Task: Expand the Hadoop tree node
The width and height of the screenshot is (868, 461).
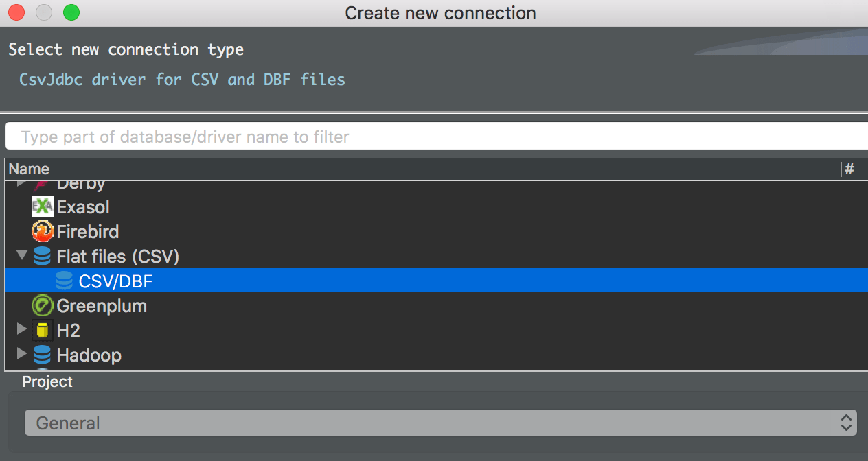Action: (x=21, y=355)
